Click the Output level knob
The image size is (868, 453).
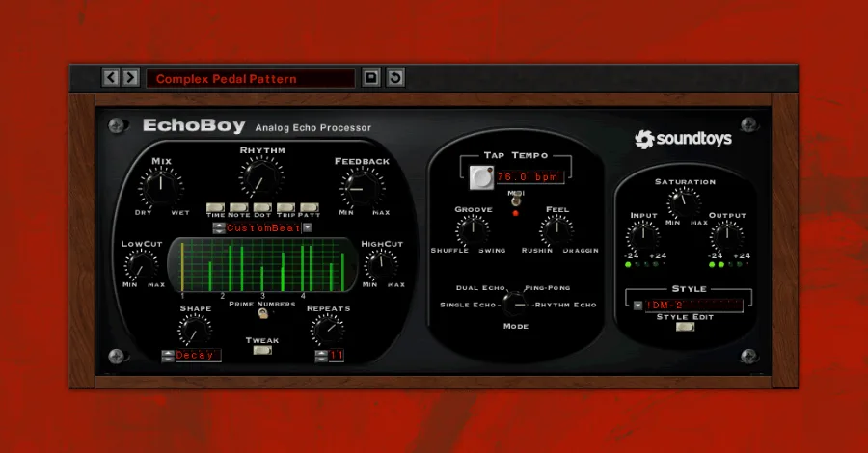[727, 237]
